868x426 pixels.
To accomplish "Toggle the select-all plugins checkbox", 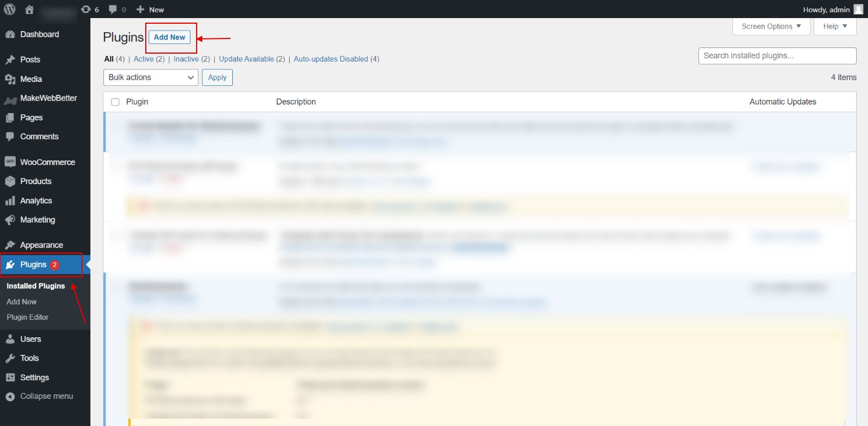I will (x=115, y=102).
